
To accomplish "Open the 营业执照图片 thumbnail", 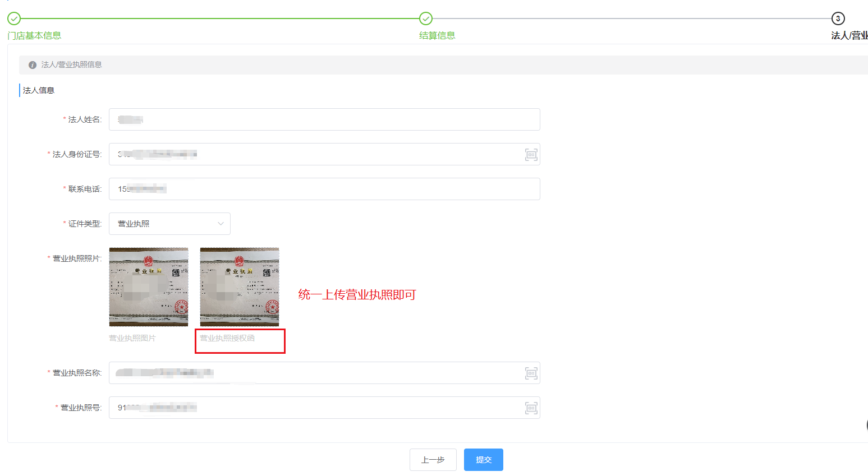I will pyautogui.click(x=149, y=287).
